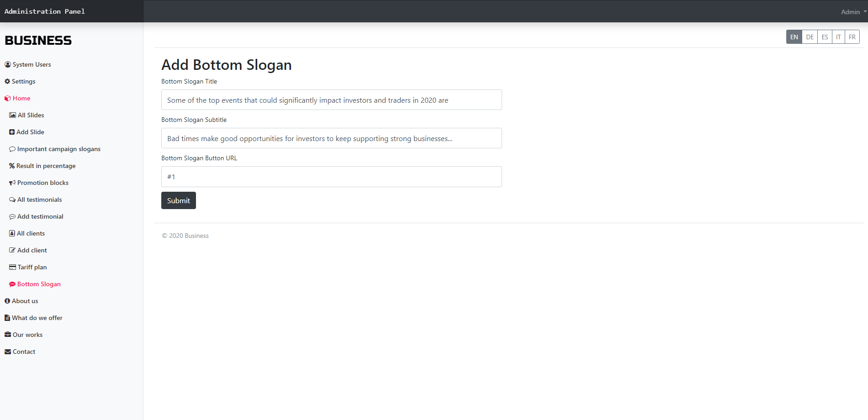Click the Administration Panel header title
This screenshot has height=420, width=868.
click(45, 11)
